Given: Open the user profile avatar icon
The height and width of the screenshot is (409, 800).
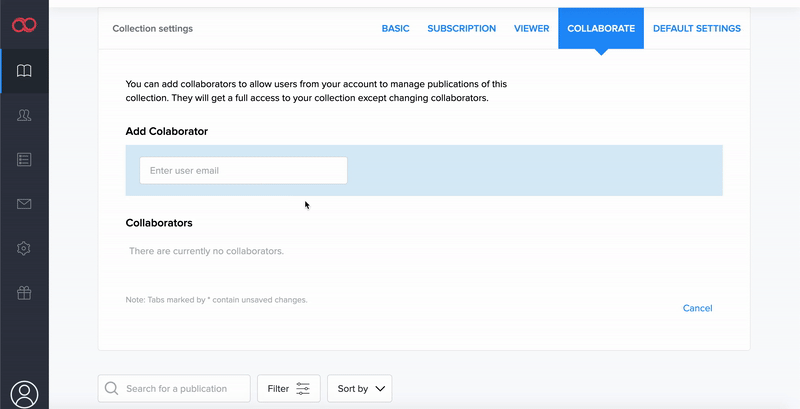Looking at the screenshot, I should pos(24,393).
